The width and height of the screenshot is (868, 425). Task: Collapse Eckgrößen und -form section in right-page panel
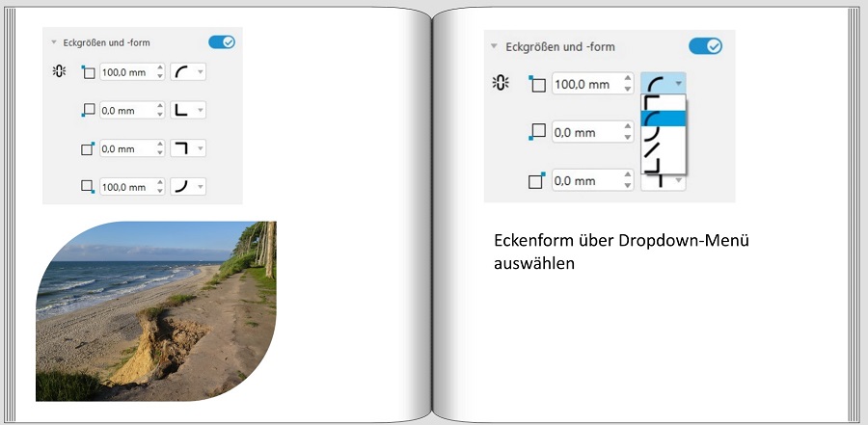point(494,46)
